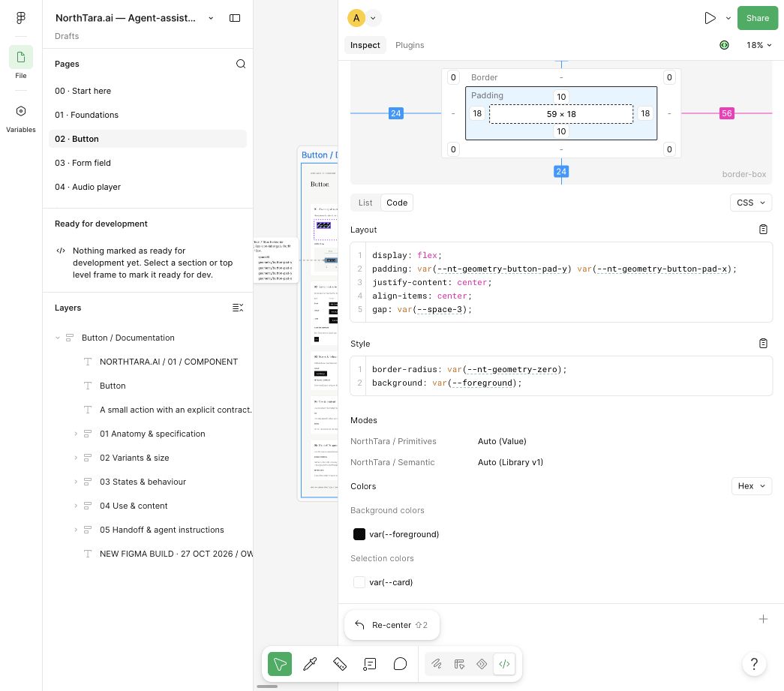Select the Code view tab
Viewport: 784px width, 691px height.
[x=397, y=203]
